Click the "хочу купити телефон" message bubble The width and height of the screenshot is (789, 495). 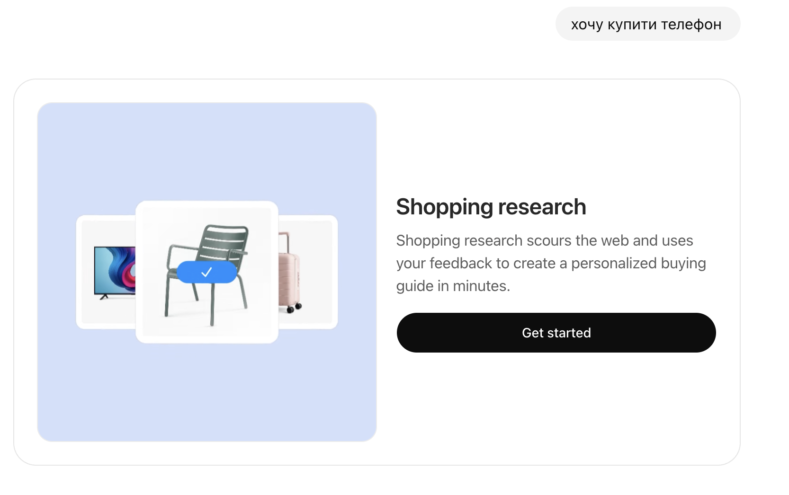tap(647, 24)
